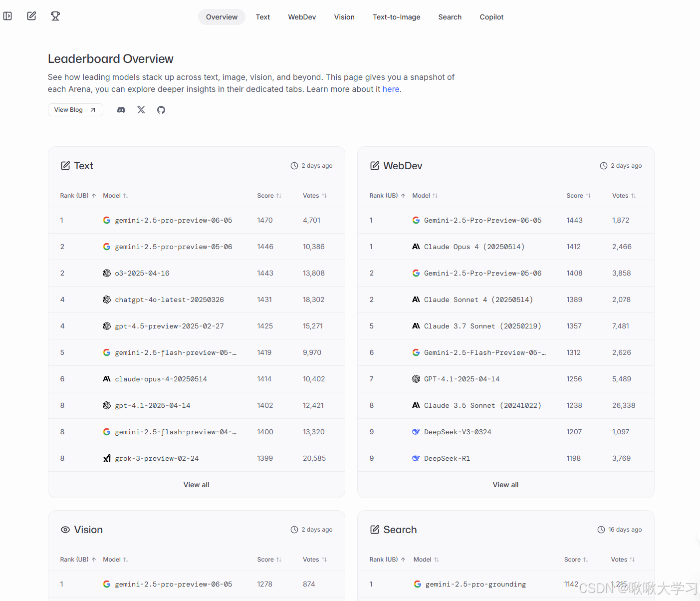The height and width of the screenshot is (601, 700).
Task: Sort WebDev table by Votes
Action: (x=624, y=196)
